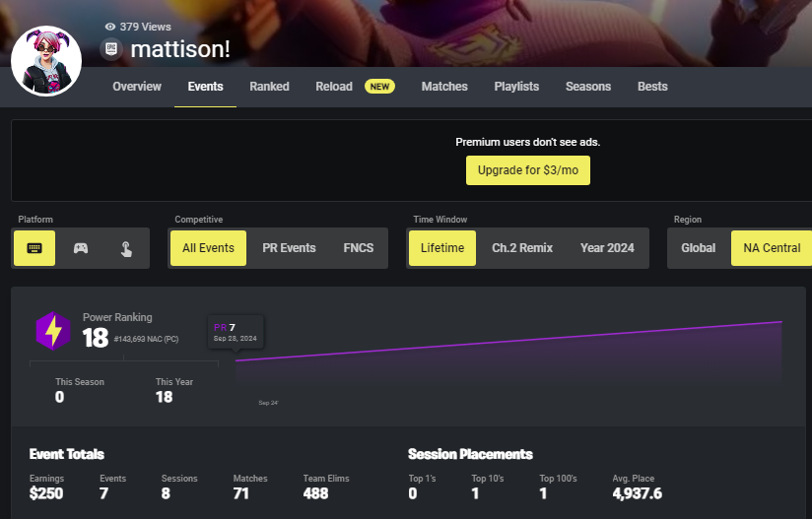Image resolution: width=812 pixels, height=519 pixels.
Task: Click the Session Placements heading
Action: click(470, 454)
